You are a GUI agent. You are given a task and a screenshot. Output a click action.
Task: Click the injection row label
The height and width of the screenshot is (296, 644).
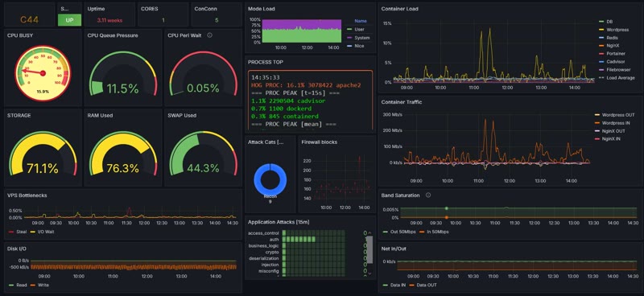click(x=270, y=265)
